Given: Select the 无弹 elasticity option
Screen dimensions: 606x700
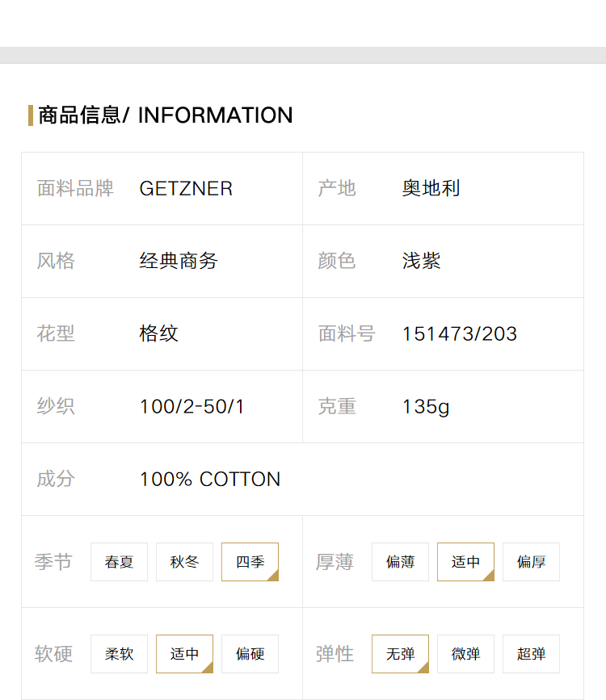Looking at the screenshot, I should coord(401,653).
